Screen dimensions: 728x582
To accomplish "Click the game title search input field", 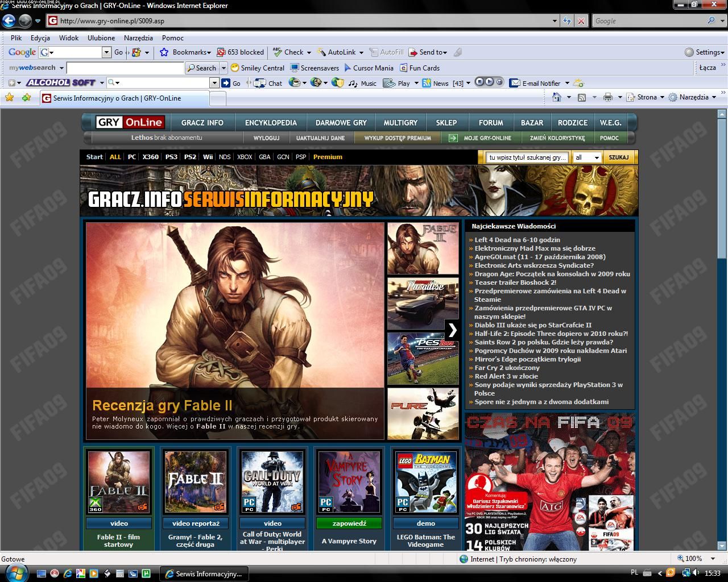I will [x=528, y=157].
